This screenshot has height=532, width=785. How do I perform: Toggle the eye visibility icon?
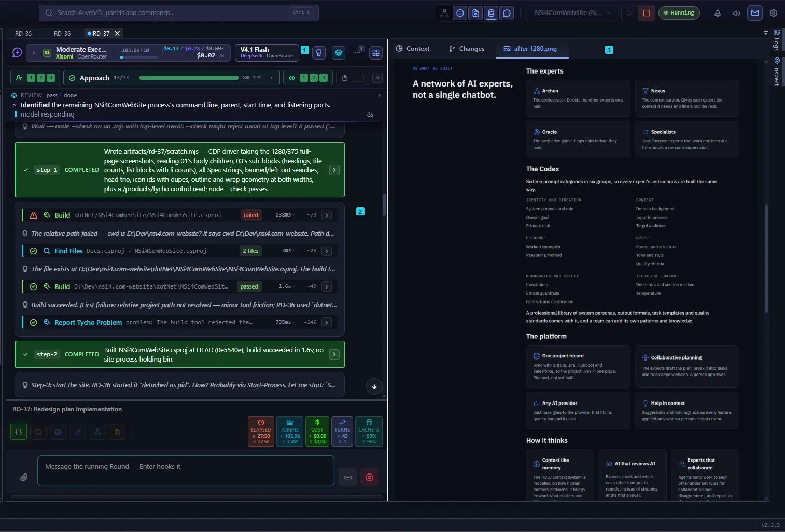click(292, 78)
